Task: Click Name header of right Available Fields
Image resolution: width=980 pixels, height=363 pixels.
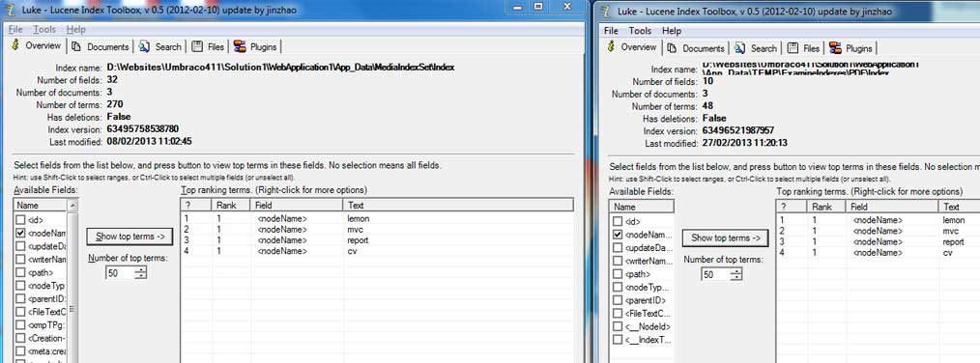Action: point(642,207)
